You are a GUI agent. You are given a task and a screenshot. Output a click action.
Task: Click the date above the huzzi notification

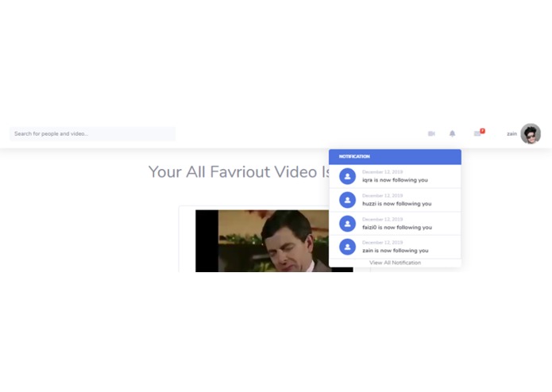382,195
